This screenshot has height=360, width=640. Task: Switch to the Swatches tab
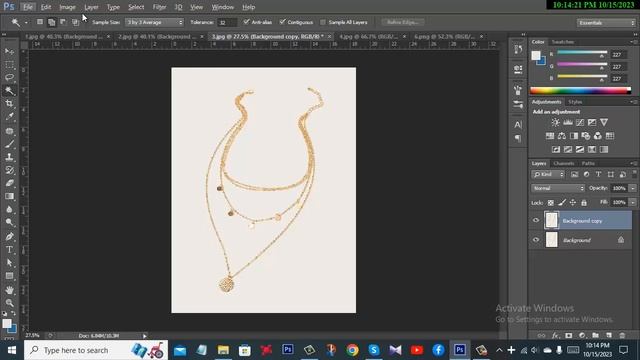562,42
